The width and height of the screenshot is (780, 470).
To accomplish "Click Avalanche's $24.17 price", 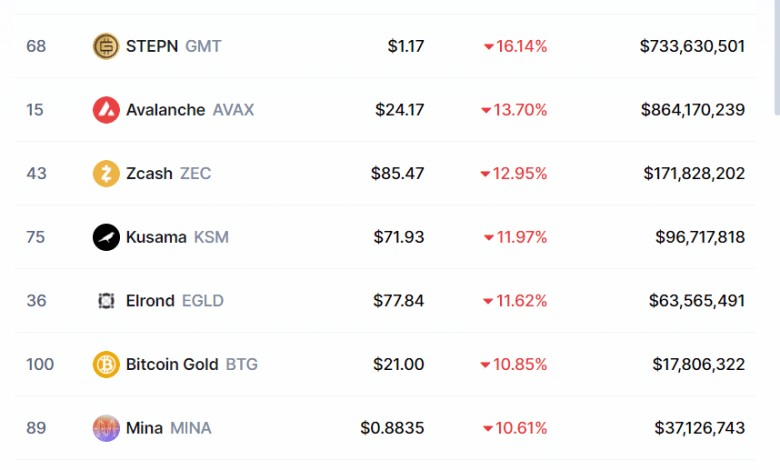I will [x=399, y=110].
